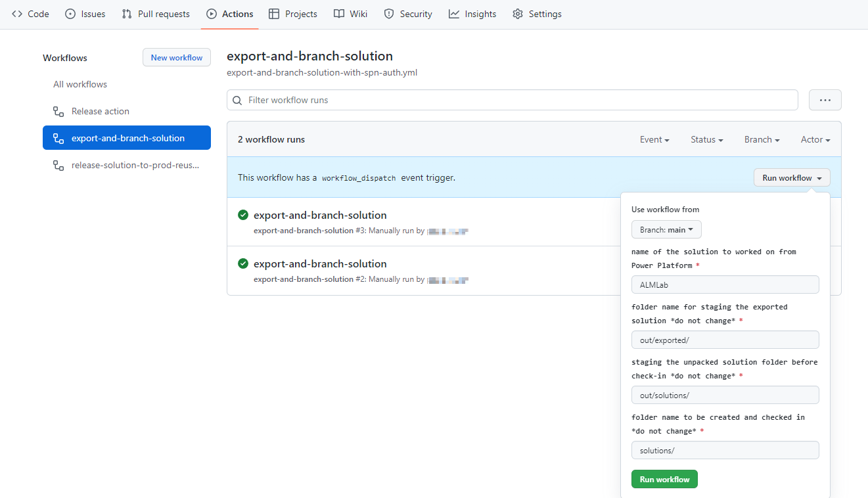The width and height of the screenshot is (868, 498).
Task: Open export-and-branch-solution run #3
Action: coord(320,215)
